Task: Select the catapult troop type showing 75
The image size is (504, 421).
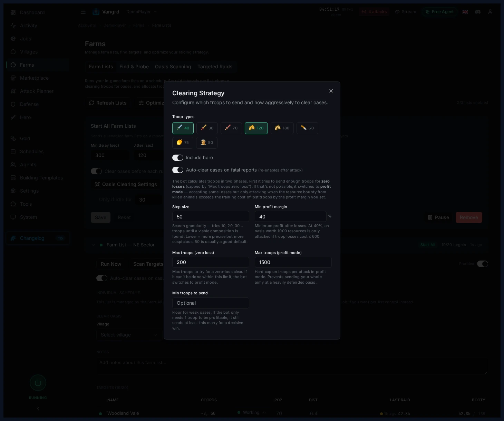Action: point(183,143)
